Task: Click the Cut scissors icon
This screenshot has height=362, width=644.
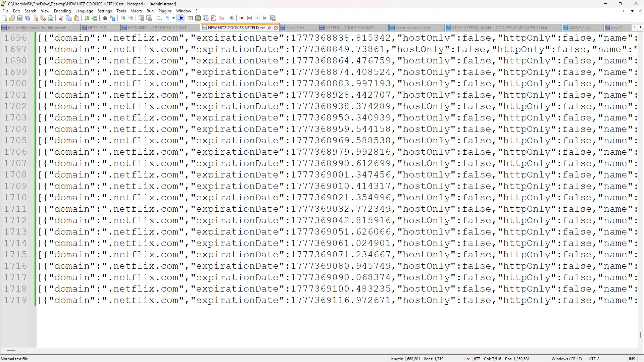Action: pos(61,18)
